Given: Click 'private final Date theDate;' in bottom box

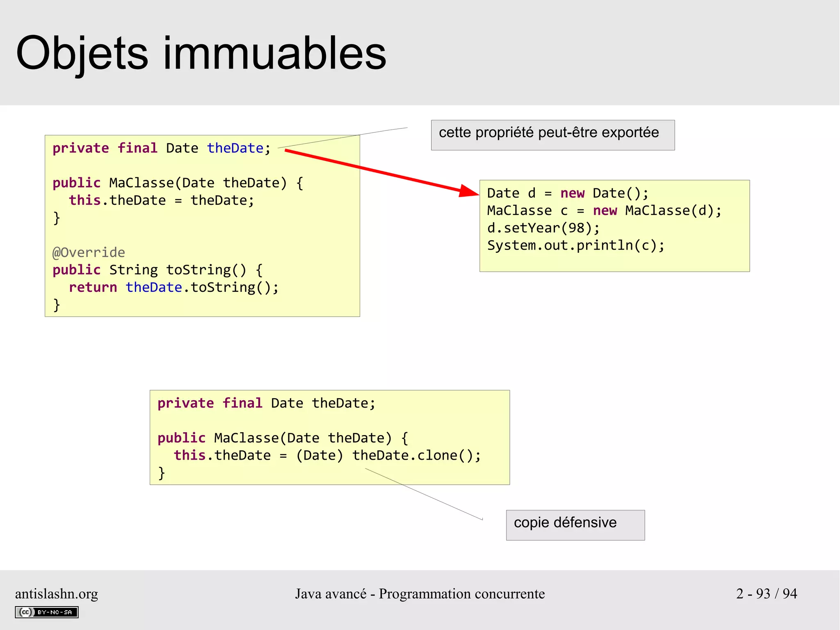Looking at the screenshot, I should [x=266, y=403].
